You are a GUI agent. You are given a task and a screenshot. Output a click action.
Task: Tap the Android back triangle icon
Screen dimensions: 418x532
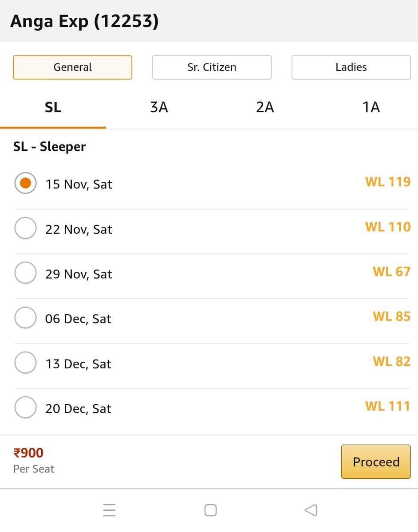coord(311,510)
